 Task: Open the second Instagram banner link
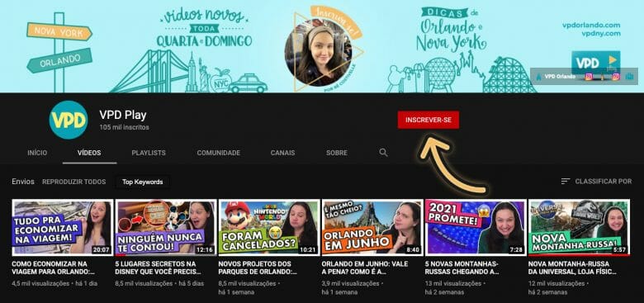point(616,76)
